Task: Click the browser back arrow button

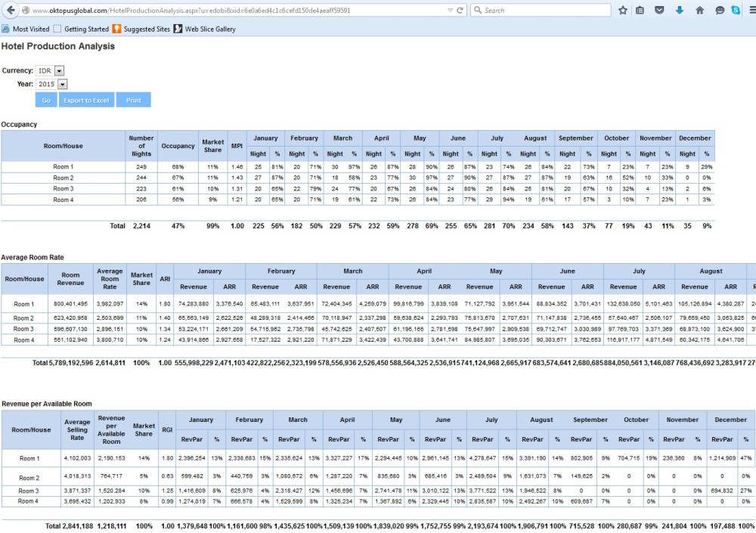Action: coord(11,11)
